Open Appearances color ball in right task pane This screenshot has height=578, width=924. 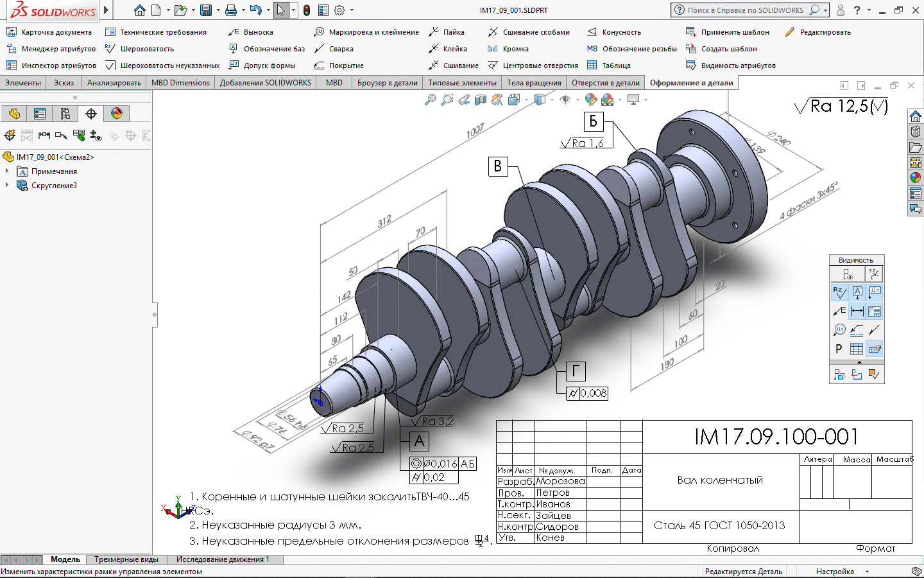(916, 178)
